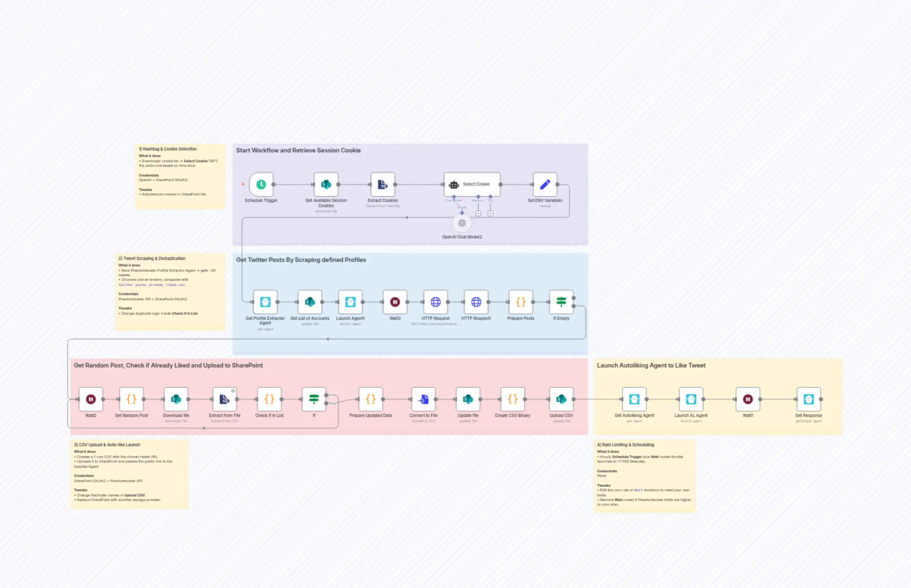This screenshot has width=911, height=588.
Task: Add a Tool to the Select Cookie agent
Action: (x=490, y=213)
